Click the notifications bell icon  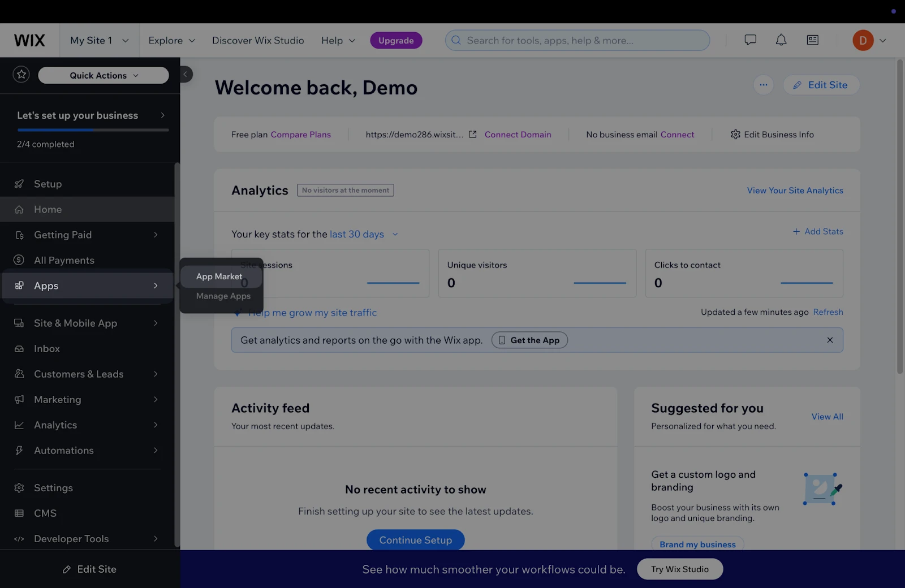pyautogui.click(x=781, y=40)
